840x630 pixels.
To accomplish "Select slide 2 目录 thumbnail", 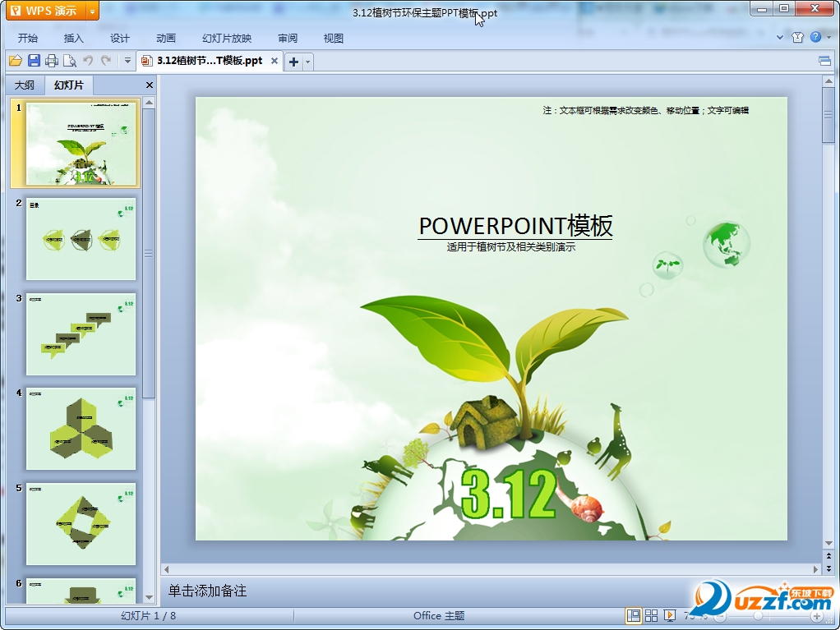I will tap(81, 239).
